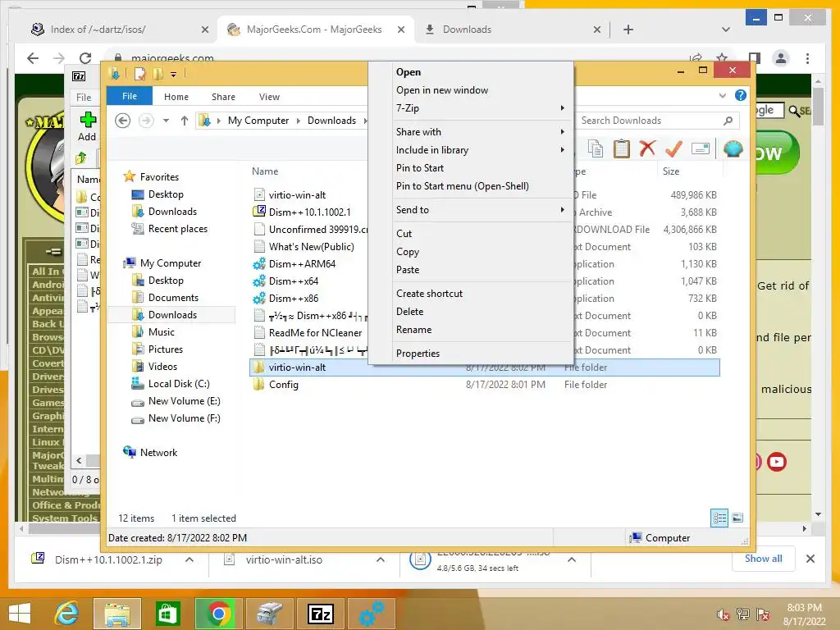Close the Chrome downloads bar
The image size is (840, 630).
pyautogui.click(x=810, y=559)
